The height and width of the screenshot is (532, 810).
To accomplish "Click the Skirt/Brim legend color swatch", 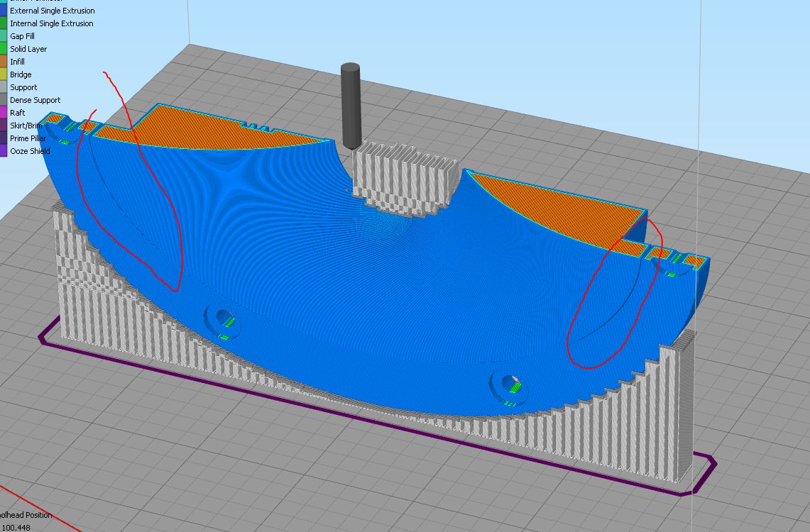I will [x=3, y=126].
